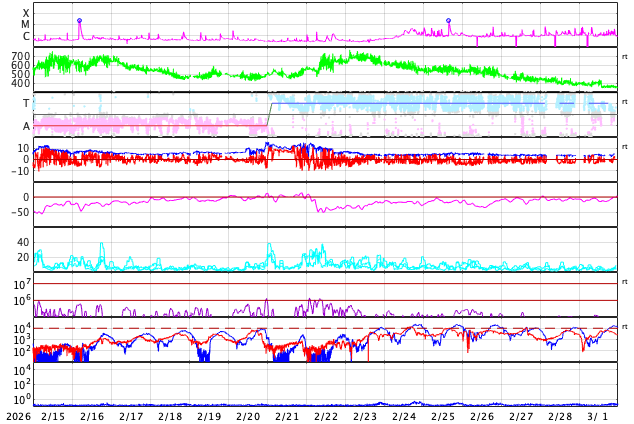Click the flare marker circle near 2/15
This screenshot has height=424, width=634.
[80, 21]
